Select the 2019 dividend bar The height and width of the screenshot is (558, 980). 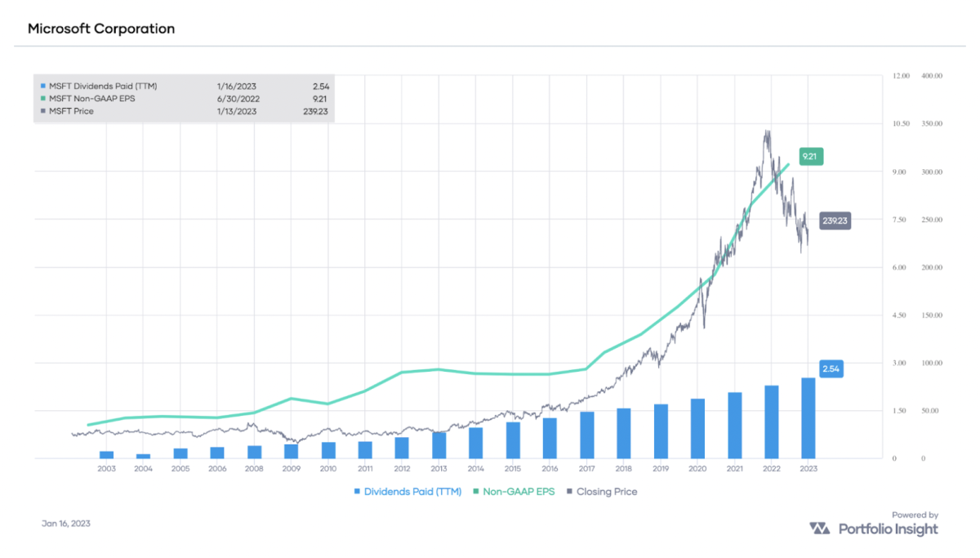click(661, 431)
